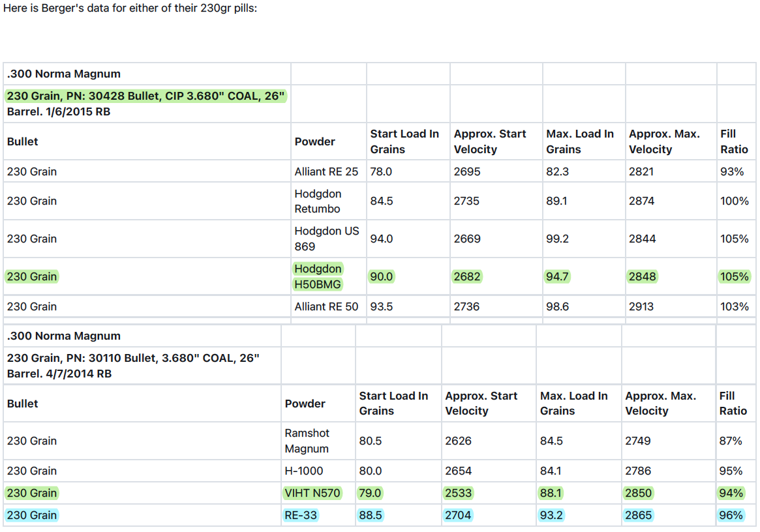Click the highlighted Hodgdon H50BMG powder cell
Viewport: 760px width, 532px height.
(x=318, y=276)
